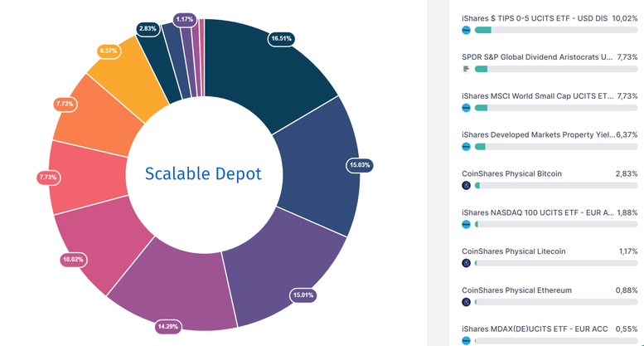
Task: Click the CoinShares icon under Physical Ethereum
Action: pos(467,302)
